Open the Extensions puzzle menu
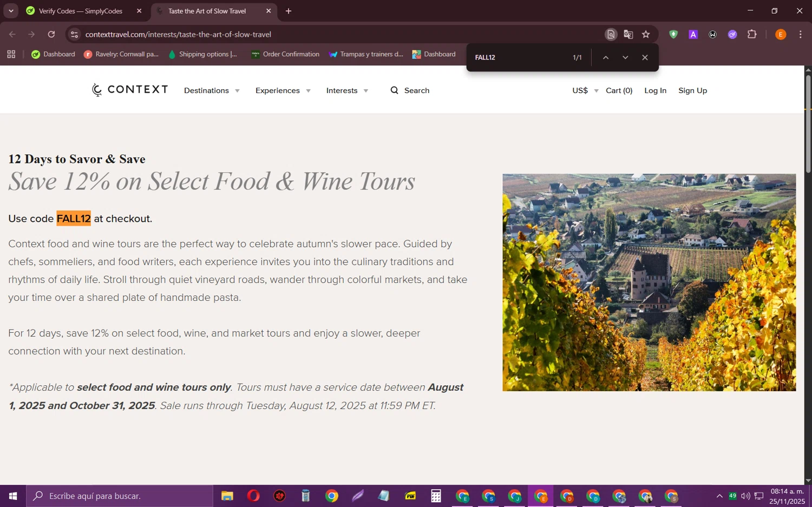The width and height of the screenshot is (812, 507). (752, 34)
